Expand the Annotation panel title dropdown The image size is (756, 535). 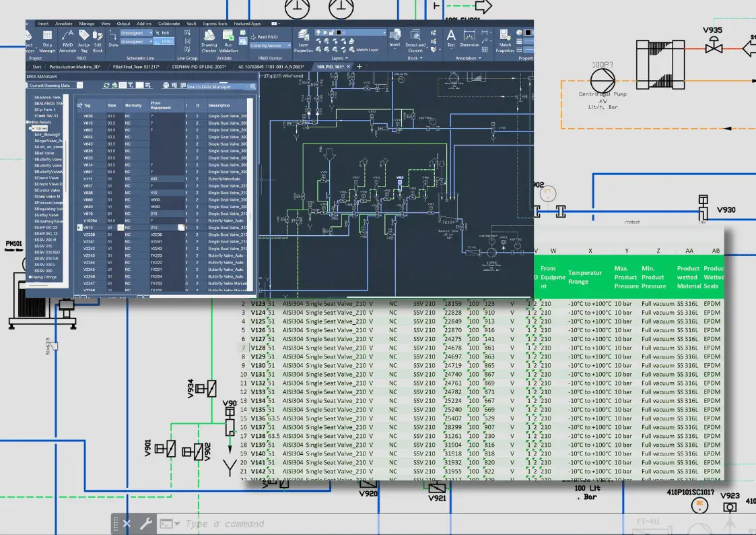coord(468,59)
